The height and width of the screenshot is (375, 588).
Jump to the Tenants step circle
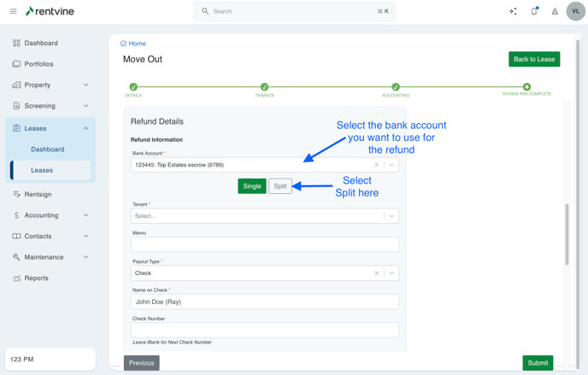(x=264, y=87)
